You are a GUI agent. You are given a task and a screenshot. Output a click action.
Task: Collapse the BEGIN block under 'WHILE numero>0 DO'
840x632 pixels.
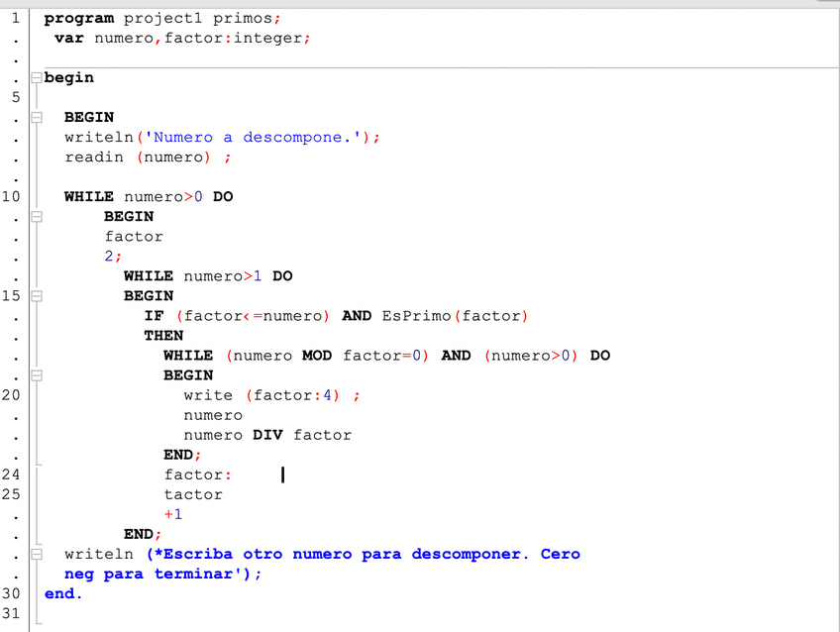37,216
